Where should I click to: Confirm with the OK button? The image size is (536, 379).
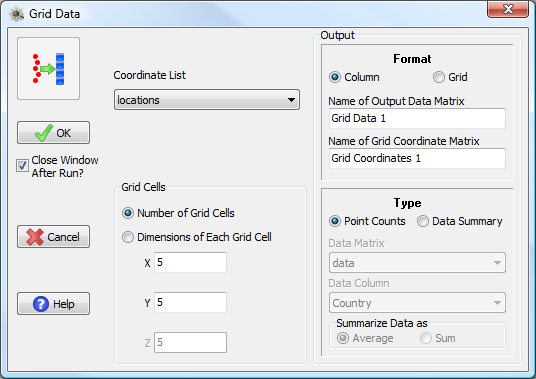coord(54,133)
